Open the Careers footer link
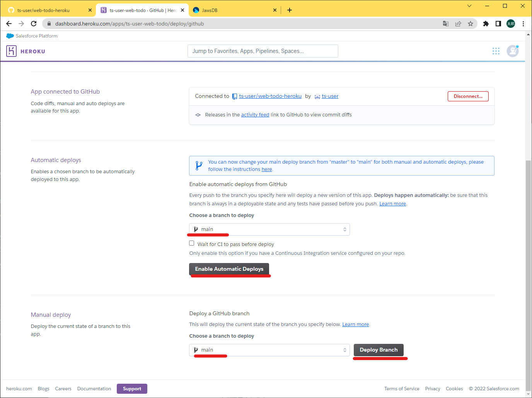The image size is (532, 398). pyautogui.click(x=63, y=389)
